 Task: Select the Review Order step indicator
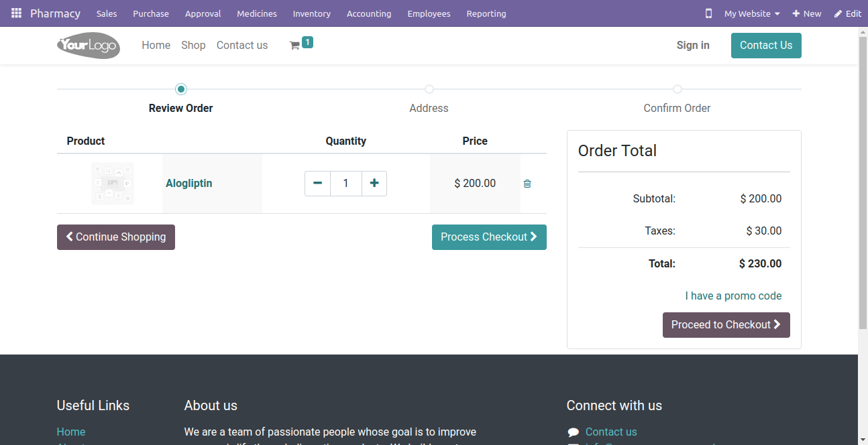tap(181, 89)
